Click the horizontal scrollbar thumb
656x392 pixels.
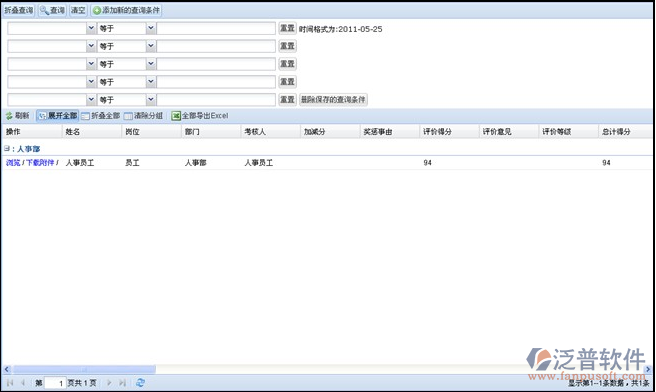(84, 369)
